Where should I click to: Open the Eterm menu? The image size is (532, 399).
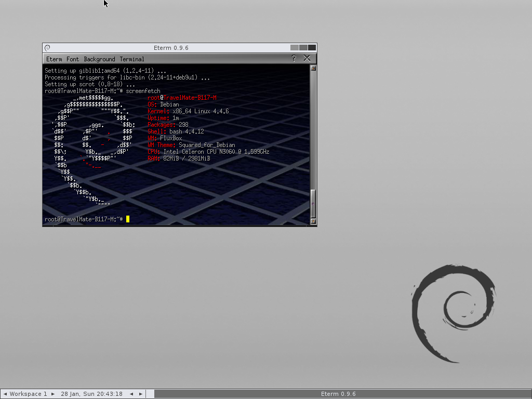click(x=54, y=59)
